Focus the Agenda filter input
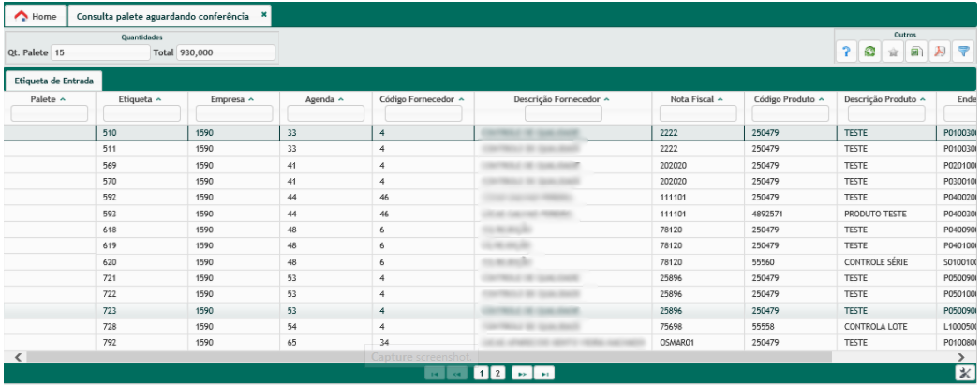 point(326,113)
